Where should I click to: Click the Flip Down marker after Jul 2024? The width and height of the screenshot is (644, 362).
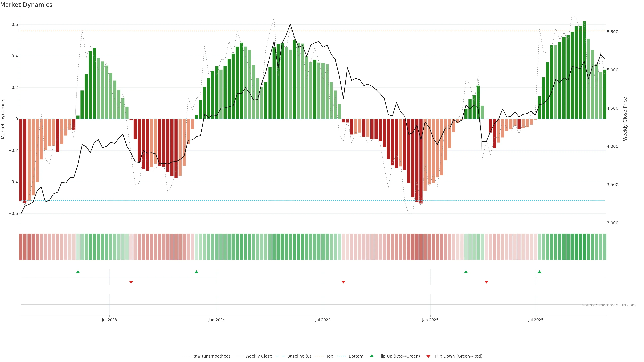[x=343, y=282]
